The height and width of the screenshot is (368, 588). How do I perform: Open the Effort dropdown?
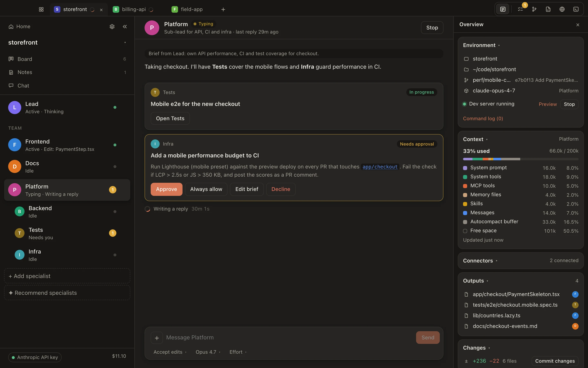point(238,352)
